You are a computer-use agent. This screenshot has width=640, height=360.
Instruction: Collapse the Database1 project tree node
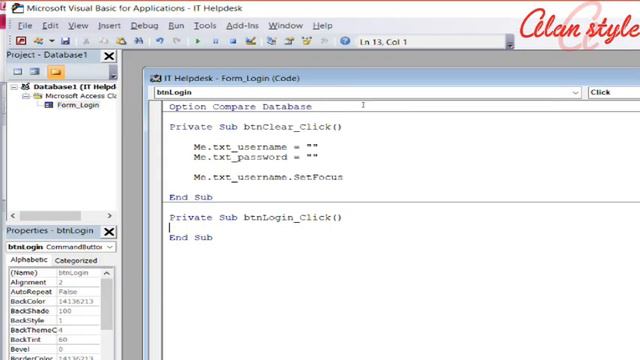tap(14, 87)
